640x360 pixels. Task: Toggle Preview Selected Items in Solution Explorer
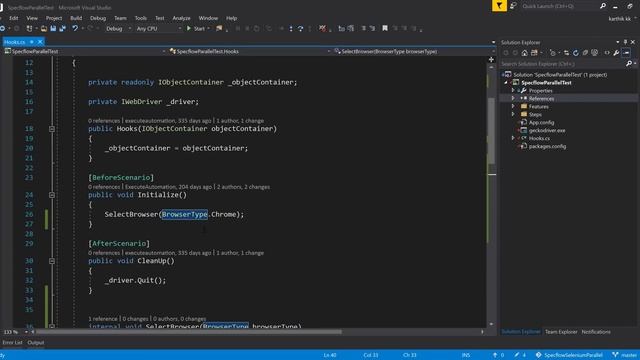[626, 53]
